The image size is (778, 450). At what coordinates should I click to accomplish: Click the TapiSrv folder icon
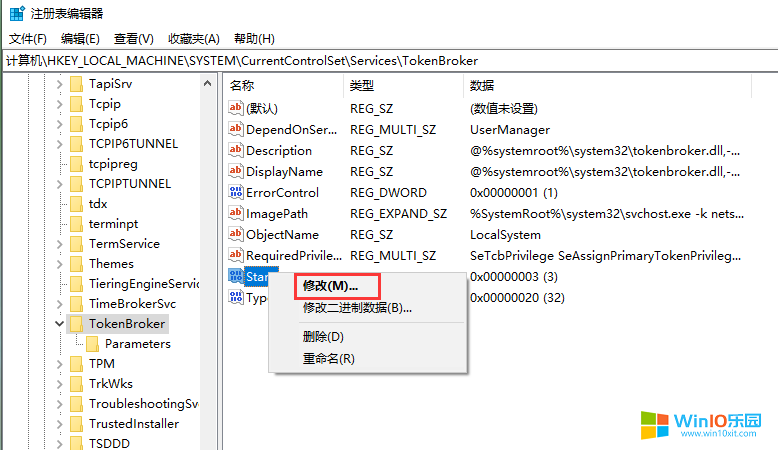coord(76,84)
